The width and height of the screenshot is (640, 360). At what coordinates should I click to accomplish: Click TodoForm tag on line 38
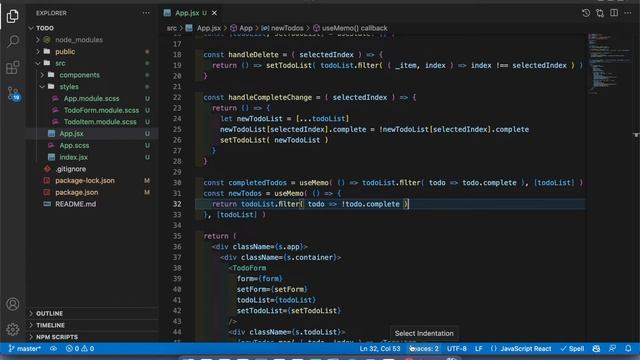click(x=249, y=268)
